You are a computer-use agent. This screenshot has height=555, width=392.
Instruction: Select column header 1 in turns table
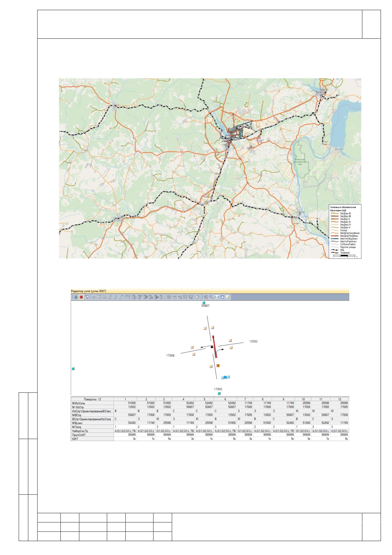point(125,399)
